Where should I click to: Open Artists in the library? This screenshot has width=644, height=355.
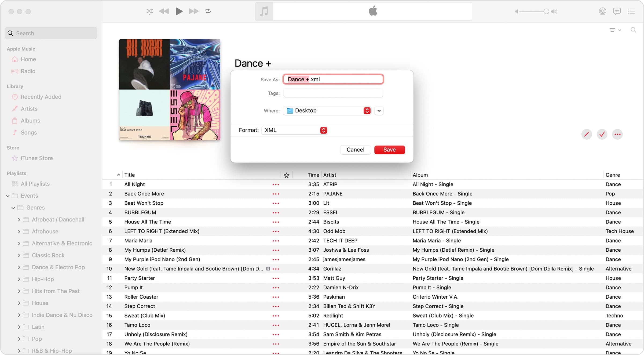click(29, 109)
